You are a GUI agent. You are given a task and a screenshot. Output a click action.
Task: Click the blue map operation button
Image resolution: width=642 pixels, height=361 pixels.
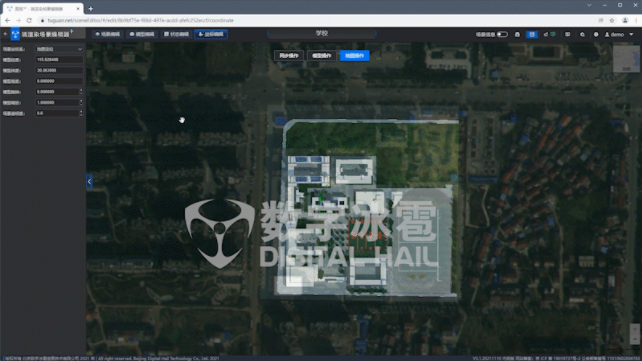coord(355,56)
